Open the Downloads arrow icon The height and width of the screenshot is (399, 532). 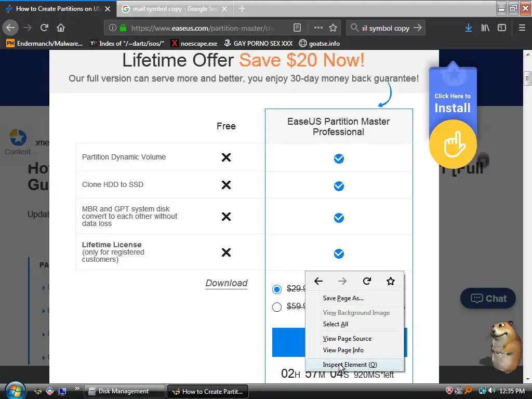click(x=469, y=28)
